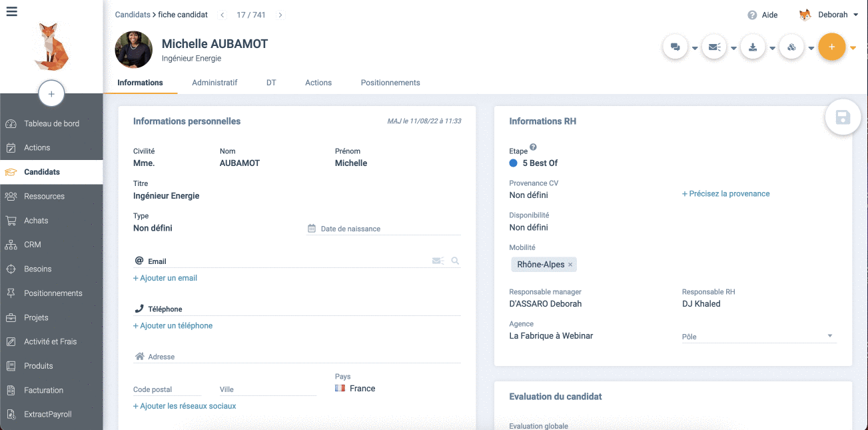Click the Mme. civilité value
868x430 pixels.
tap(144, 163)
